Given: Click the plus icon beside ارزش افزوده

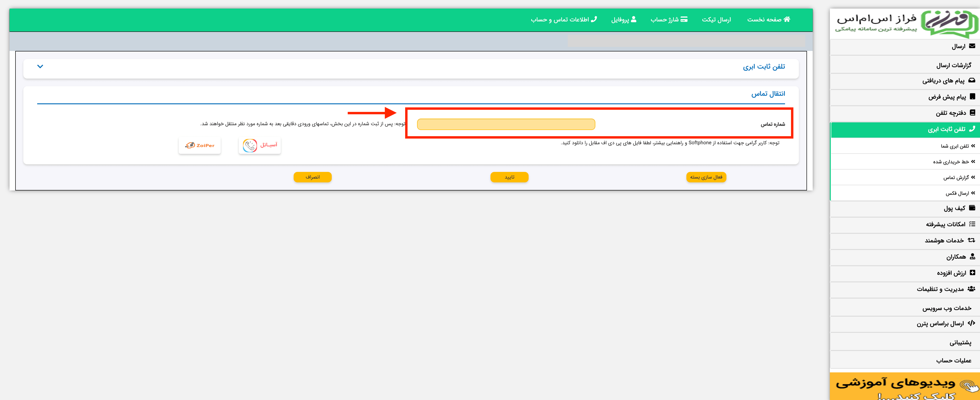Looking at the screenshot, I should coord(972,273).
